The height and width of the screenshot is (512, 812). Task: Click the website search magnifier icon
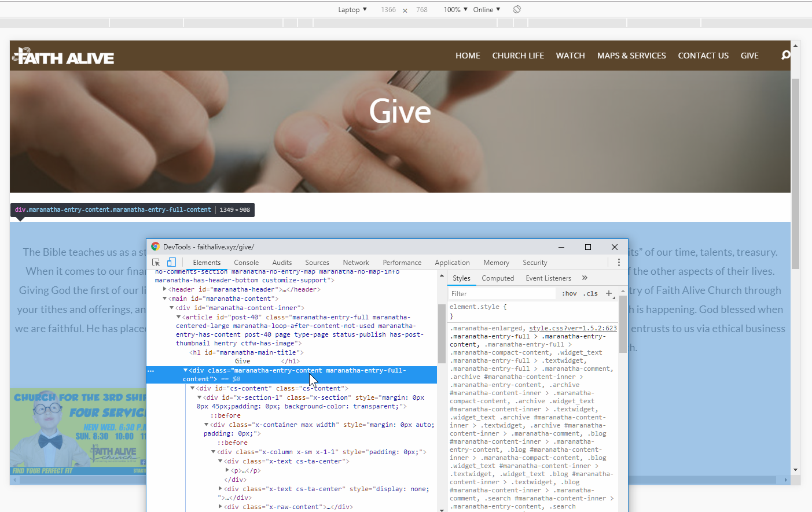[785, 55]
